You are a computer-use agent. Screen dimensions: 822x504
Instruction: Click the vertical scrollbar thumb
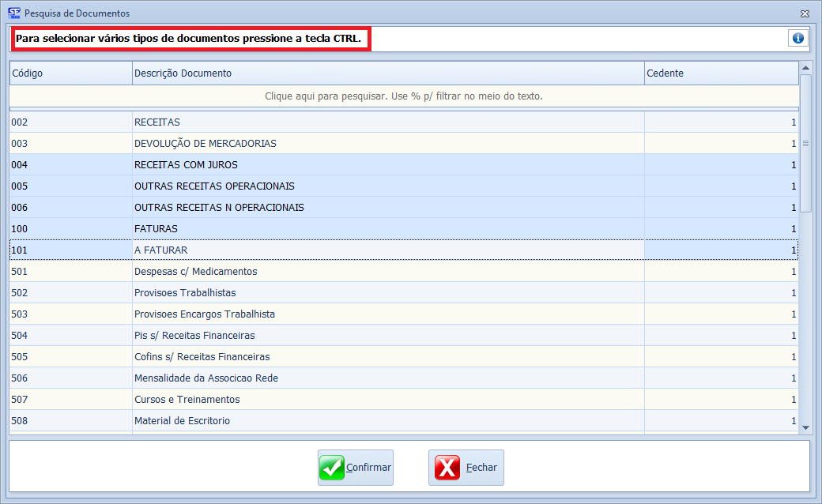point(805,143)
